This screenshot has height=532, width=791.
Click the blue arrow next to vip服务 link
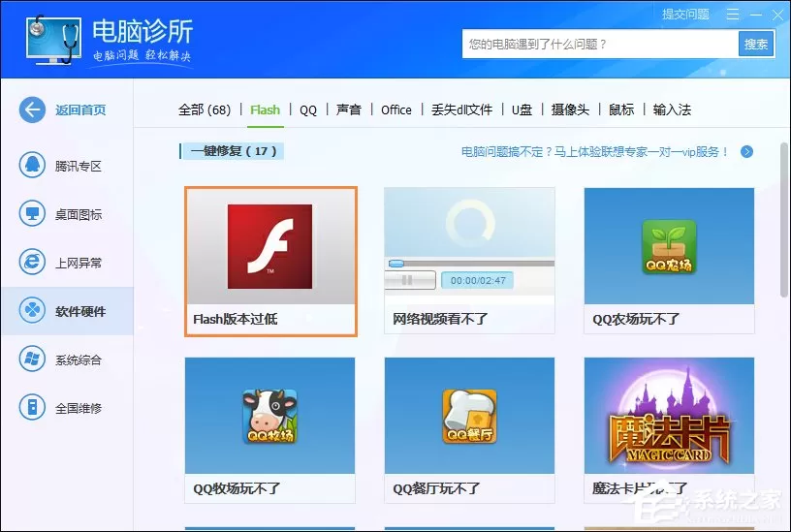747,152
